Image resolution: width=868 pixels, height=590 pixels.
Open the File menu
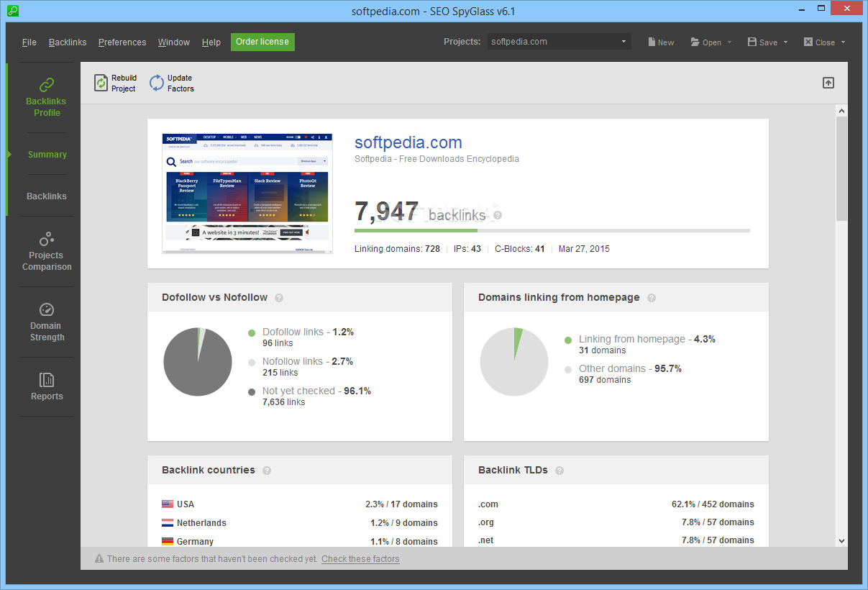[29, 42]
